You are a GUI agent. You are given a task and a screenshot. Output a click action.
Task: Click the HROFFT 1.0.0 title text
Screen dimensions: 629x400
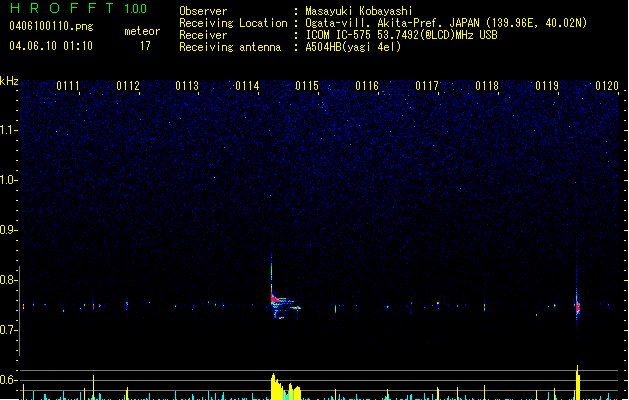pyautogui.click(x=78, y=8)
